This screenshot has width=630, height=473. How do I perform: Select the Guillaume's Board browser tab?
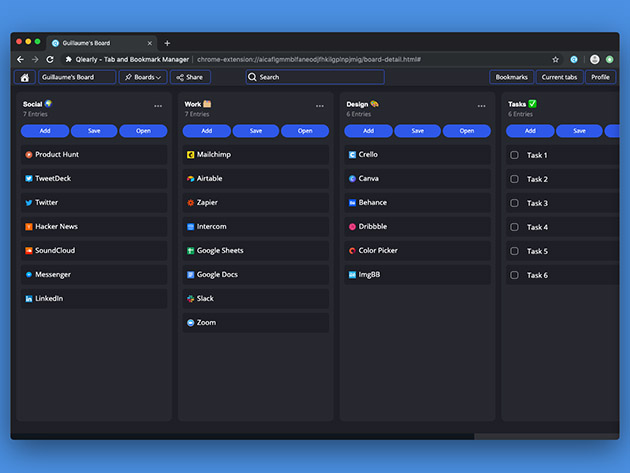[x=102, y=43]
